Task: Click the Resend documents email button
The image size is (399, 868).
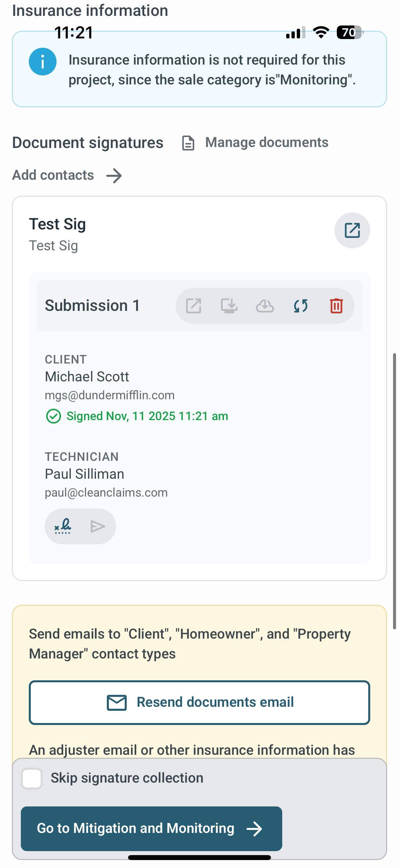Action: point(199,702)
